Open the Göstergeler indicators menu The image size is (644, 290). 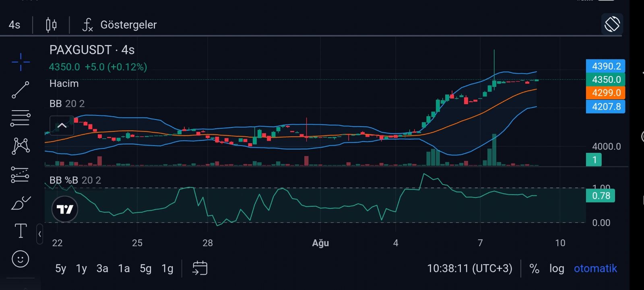(x=120, y=25)
